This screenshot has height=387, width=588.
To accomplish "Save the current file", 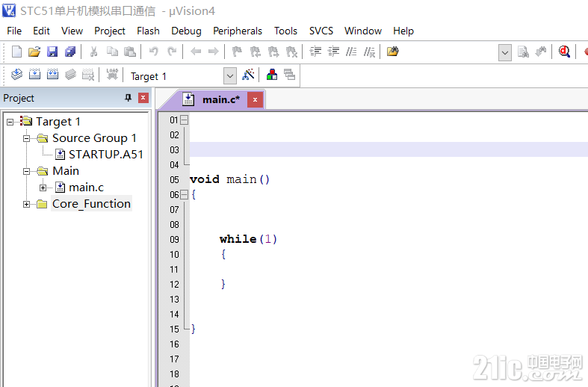I will [52, 52].
